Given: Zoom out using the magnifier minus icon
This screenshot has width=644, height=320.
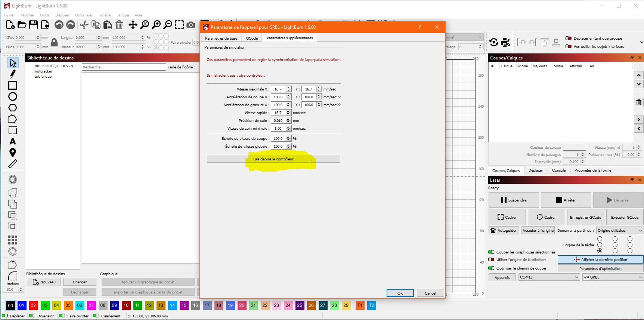Looking at the screenshot, I should pos(168,25).
